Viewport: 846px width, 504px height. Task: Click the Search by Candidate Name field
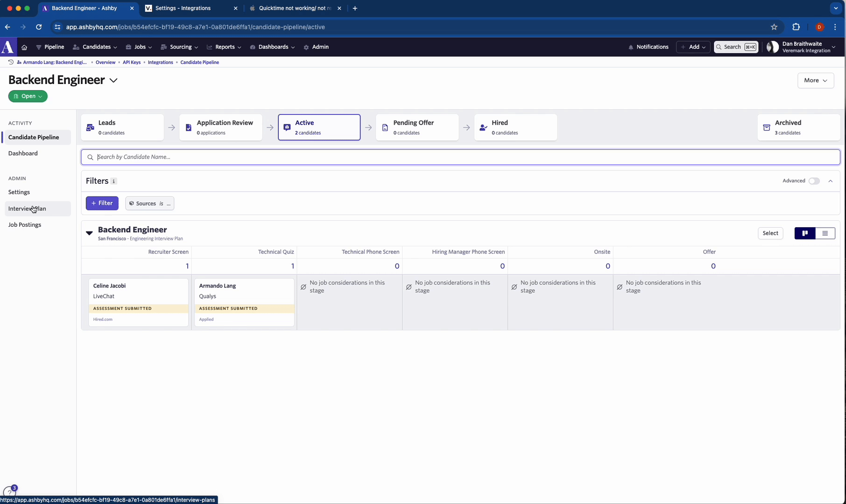(460, 157)
